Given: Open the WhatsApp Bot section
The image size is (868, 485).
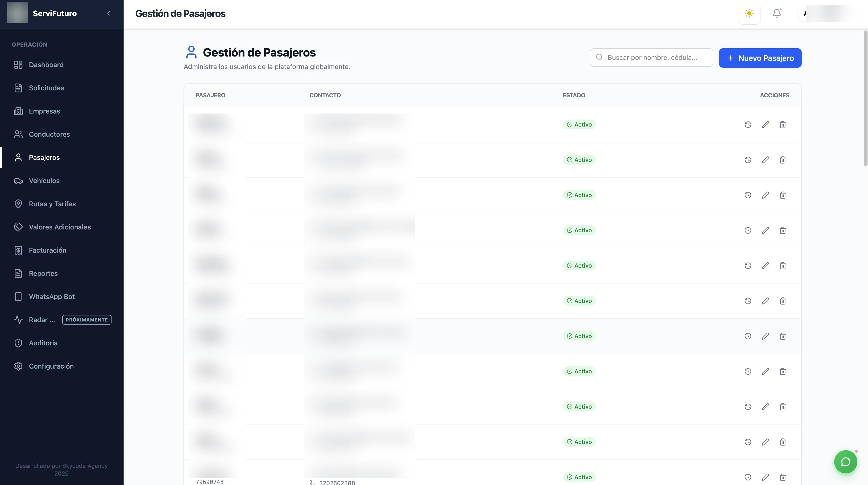Looking at the screenshot, I should coord(62,297).
